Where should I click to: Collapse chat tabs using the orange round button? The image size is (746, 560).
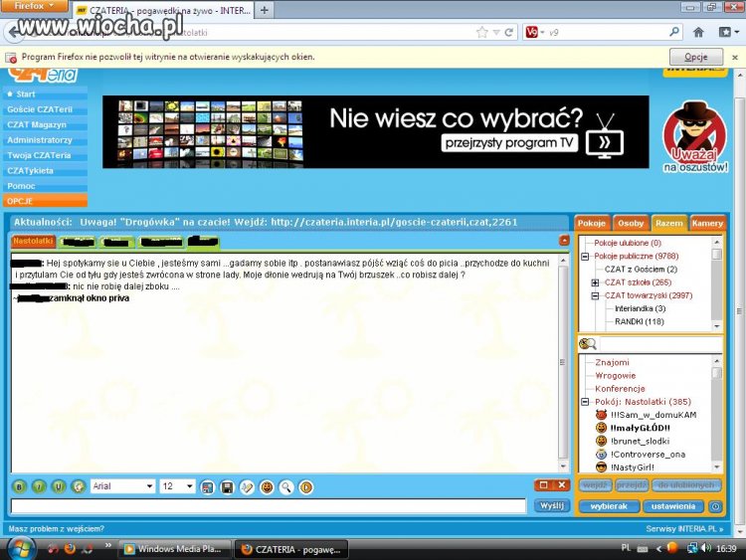(x=564, y=241)
